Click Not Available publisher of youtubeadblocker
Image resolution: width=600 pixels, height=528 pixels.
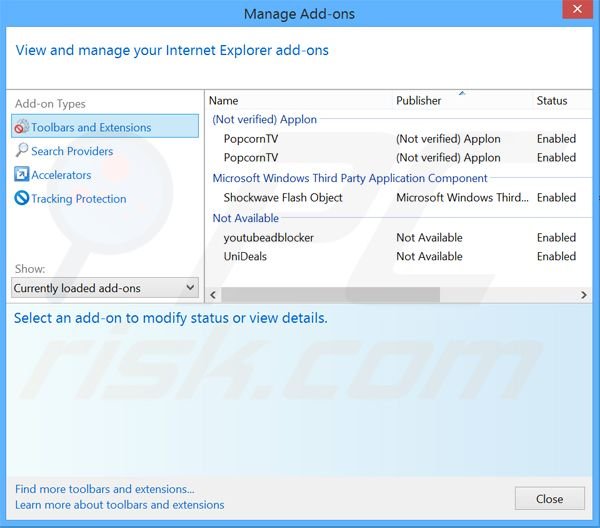click(x=429, y=238)
